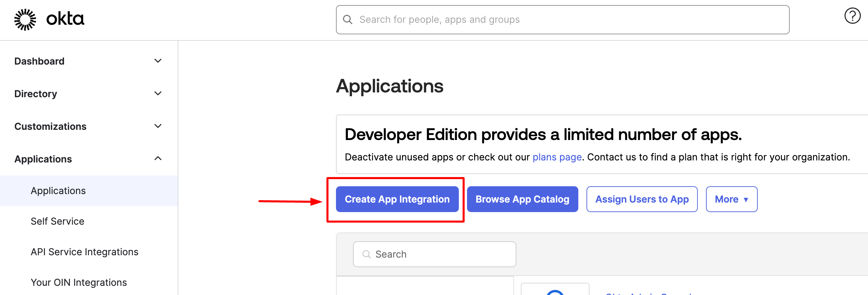
Task: Expand the Dashboard menu chevron
Action: pyautogui.click(x=158, y=61)
